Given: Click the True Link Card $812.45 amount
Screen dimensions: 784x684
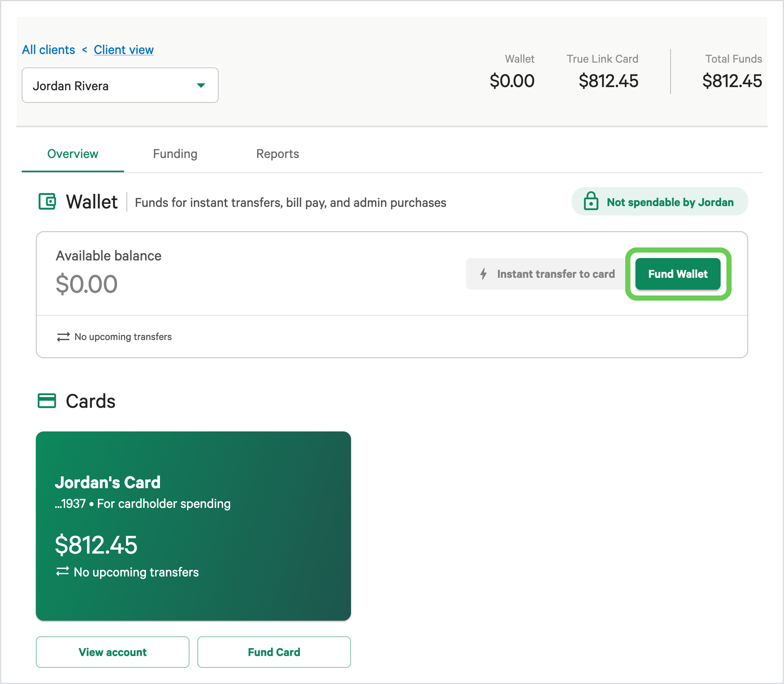Looking at the screenshot, I should point(608,81).
